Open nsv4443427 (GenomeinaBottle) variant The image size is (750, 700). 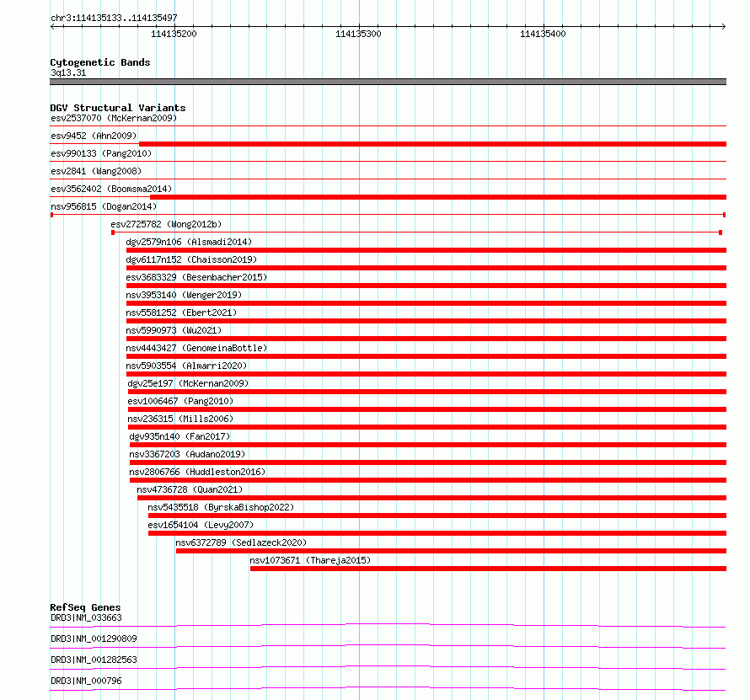[x=196, y=348]
